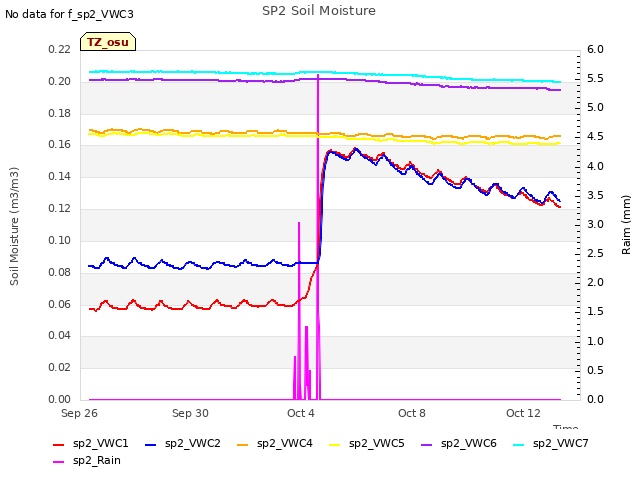This screenshot has width=640, height=480.
Task: Click the 0.14 left axis value
Action: (59, 176)
